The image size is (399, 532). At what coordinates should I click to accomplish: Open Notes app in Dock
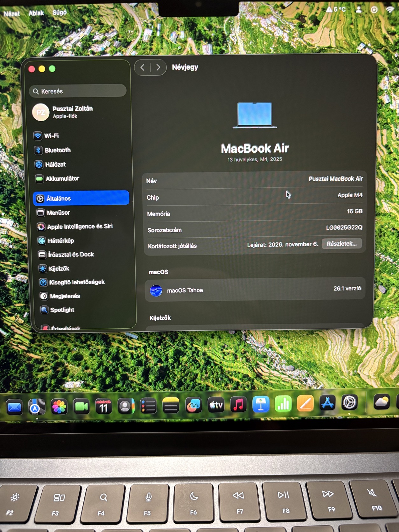tap(171, 406)
